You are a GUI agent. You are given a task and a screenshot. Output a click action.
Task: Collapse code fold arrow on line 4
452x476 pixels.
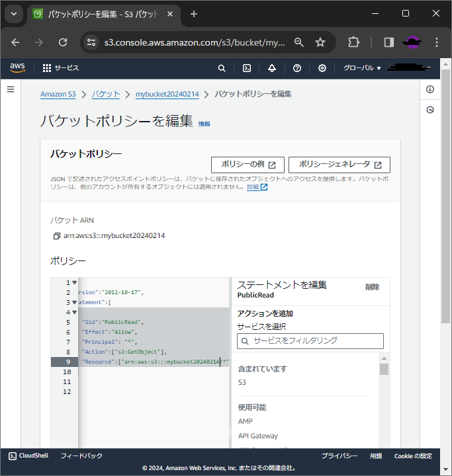pos(75,312)
